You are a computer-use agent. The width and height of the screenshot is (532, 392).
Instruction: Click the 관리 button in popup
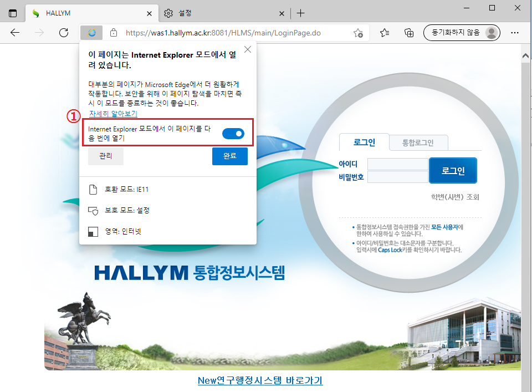pyautogui.click(x=105, y=156)
